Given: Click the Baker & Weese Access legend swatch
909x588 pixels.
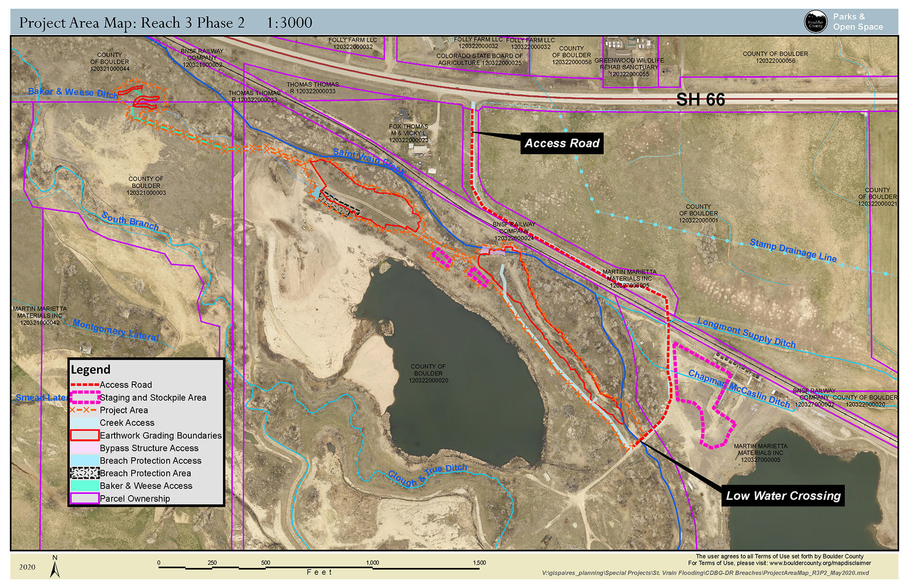Looking at the screenshot, I should (85, 486).
